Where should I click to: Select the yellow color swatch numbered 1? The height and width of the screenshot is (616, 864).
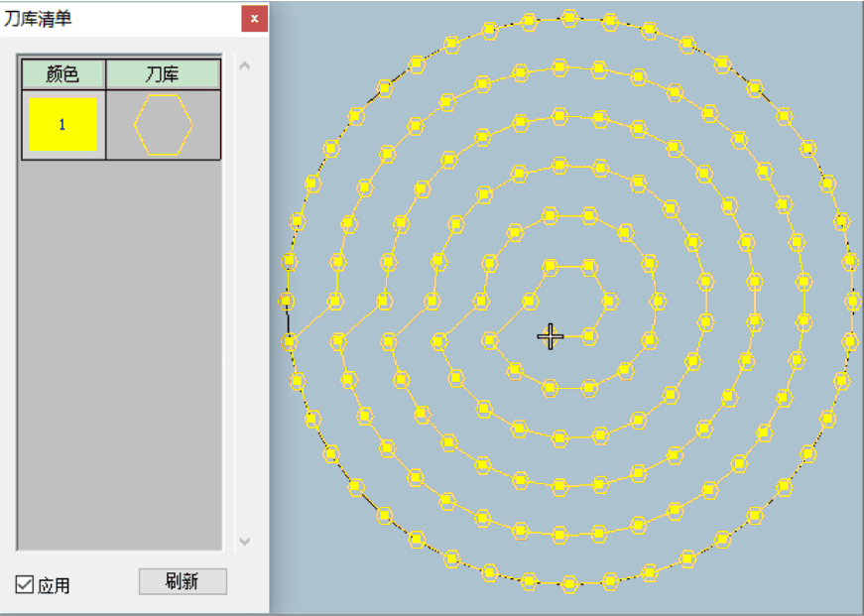(x=62, y=124)
